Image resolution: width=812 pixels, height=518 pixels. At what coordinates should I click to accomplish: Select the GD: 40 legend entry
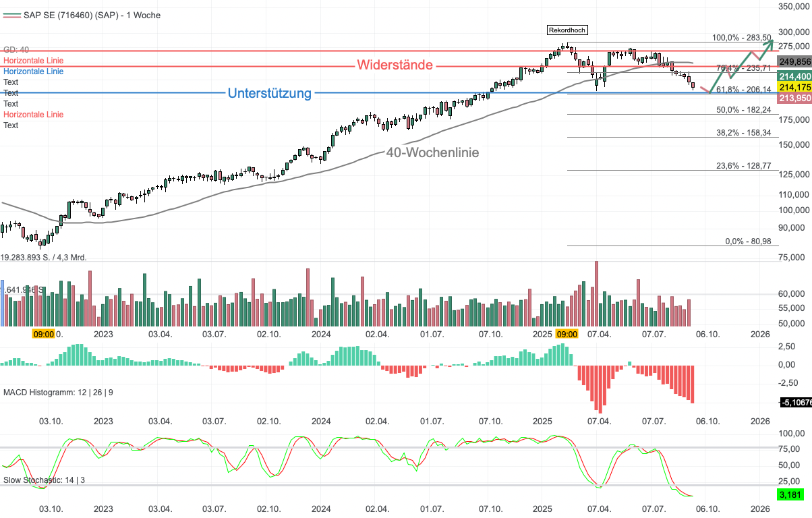[x=16, y=50]
